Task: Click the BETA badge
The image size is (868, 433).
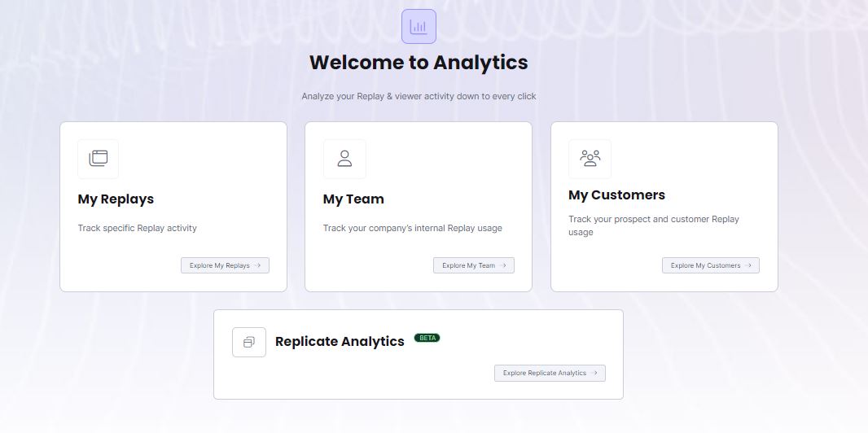Action: [x=427, y=338]
